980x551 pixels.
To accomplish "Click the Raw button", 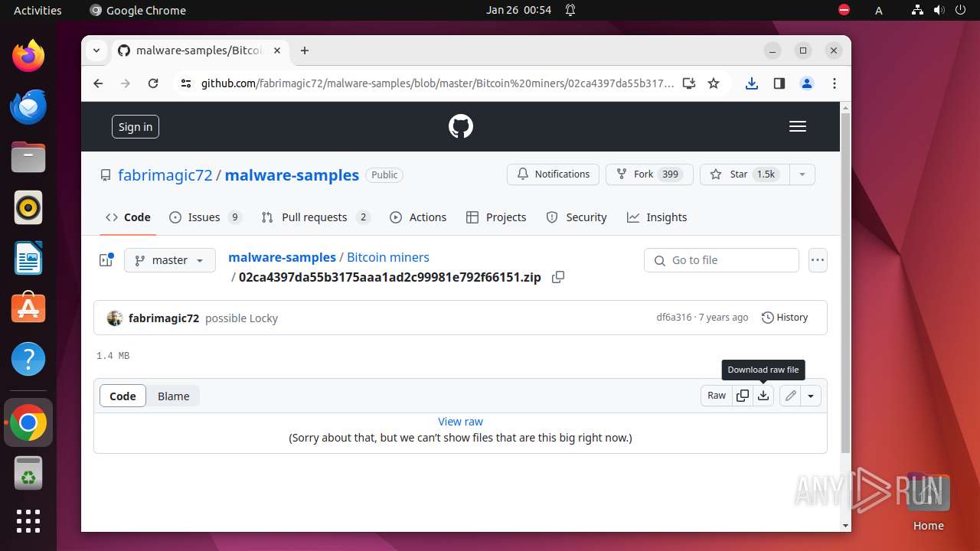I will (x=717, y=396).
